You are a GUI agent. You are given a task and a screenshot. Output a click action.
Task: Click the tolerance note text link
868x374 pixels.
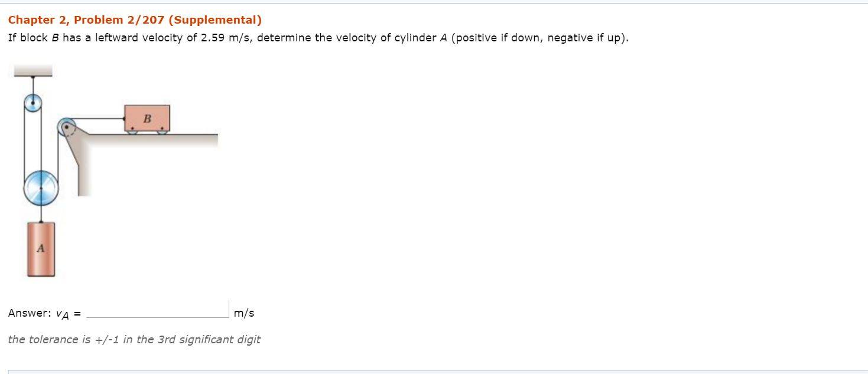click(134, 339)
